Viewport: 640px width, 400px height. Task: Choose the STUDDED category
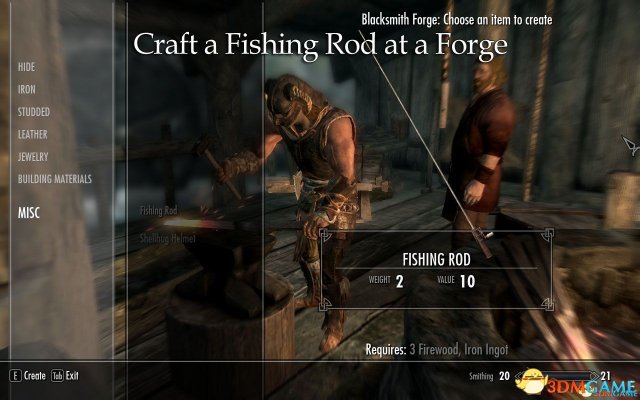tap(34, 112)
